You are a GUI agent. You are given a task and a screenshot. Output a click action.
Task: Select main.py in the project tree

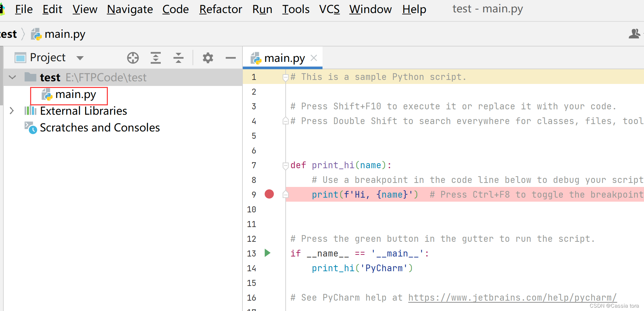(69, 95)
